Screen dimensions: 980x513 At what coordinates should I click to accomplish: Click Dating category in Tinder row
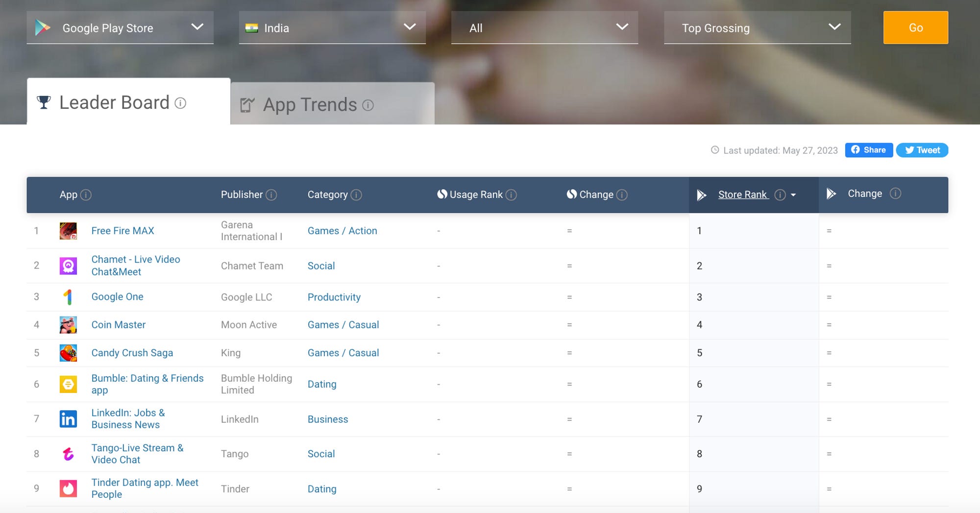tap(322, 489)
